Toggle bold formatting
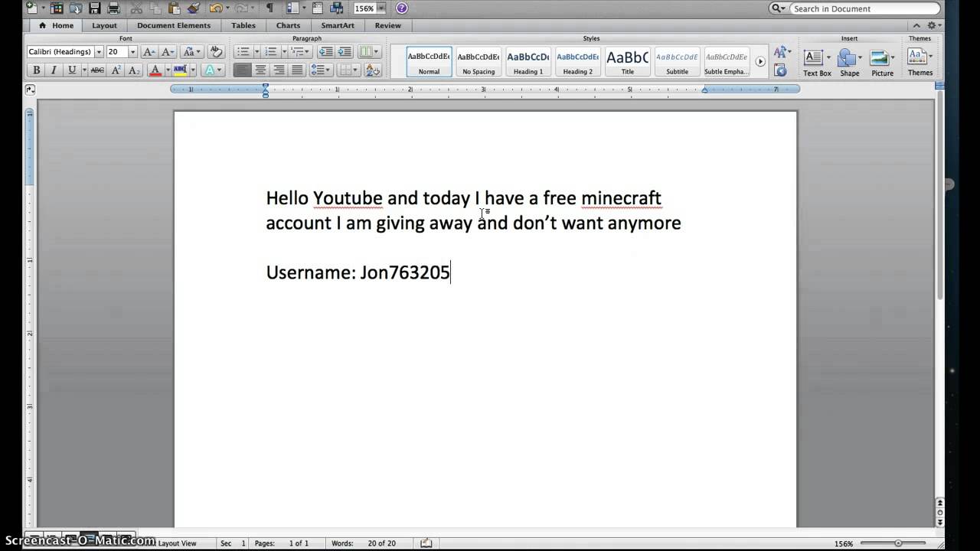Viewport: 980px width, 551px height. click(36, 70)
